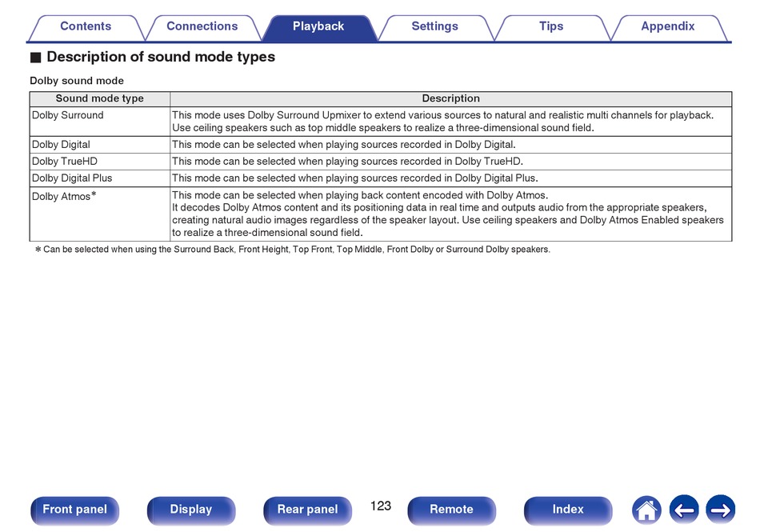
Task: Open the Contents tab
Action: (x=86, y=27)
